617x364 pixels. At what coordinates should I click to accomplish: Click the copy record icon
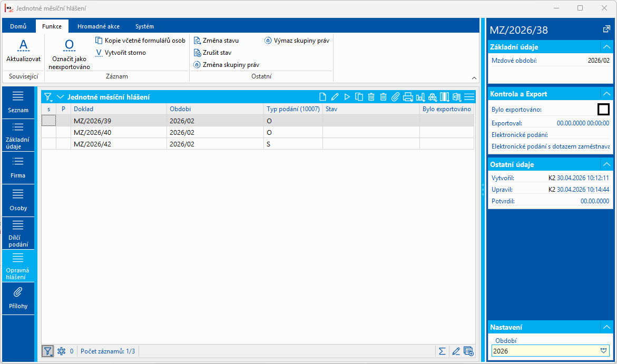click(x=359, y=97)
